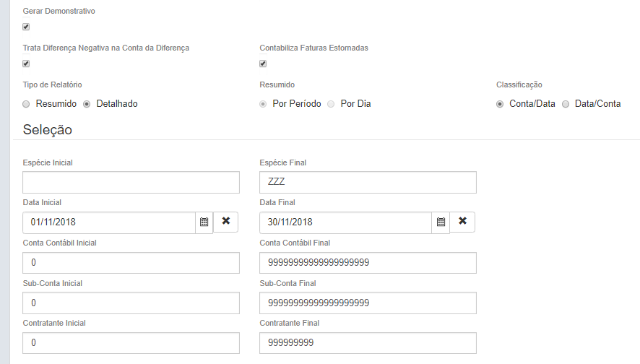This screenshot has width=640, height=364.
Task: Open the Data Final calendar picker
Action: [441, 222]
